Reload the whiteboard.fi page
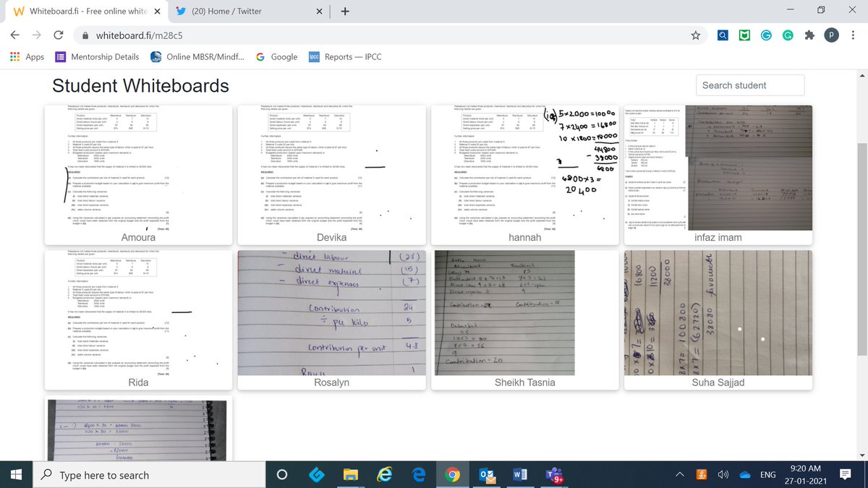 [58, 34]
